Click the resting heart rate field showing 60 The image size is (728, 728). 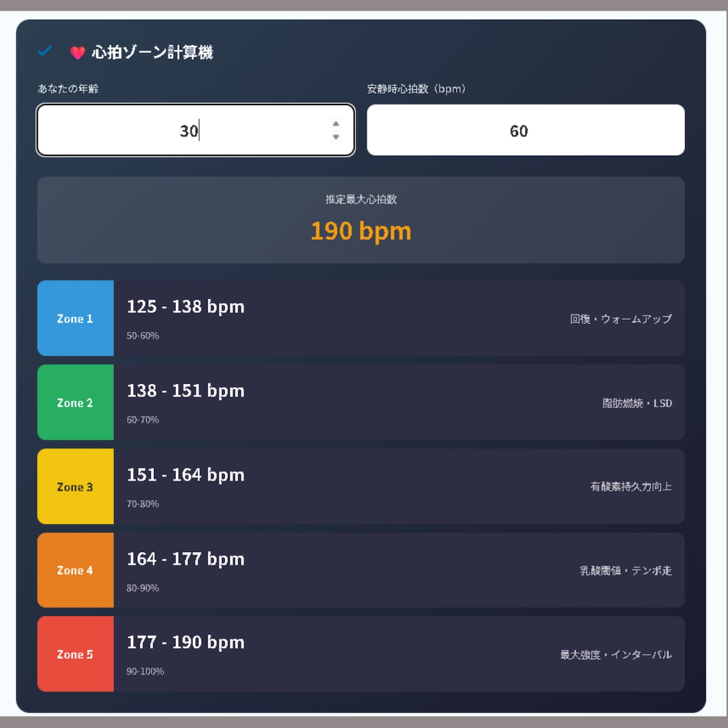526,130
